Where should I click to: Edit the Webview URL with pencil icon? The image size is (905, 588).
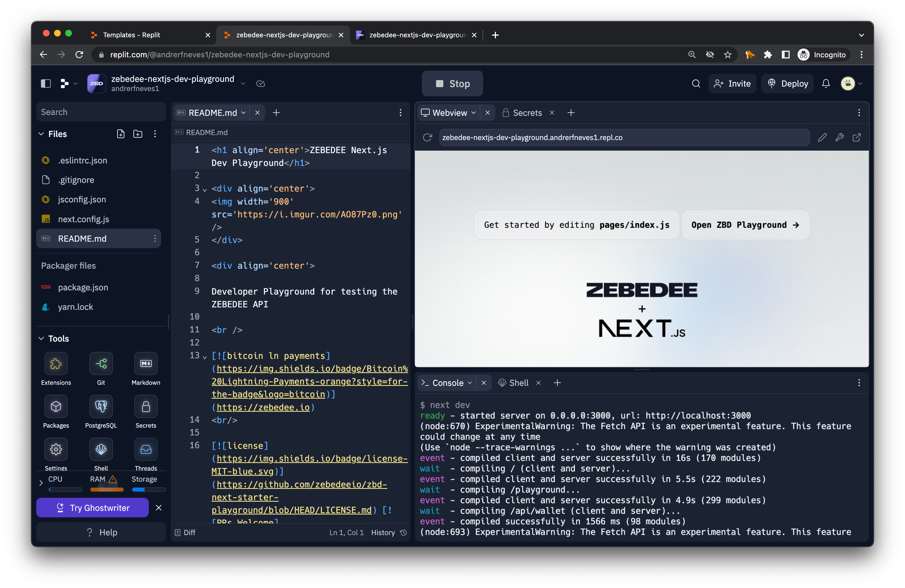(x=822, y=137)
